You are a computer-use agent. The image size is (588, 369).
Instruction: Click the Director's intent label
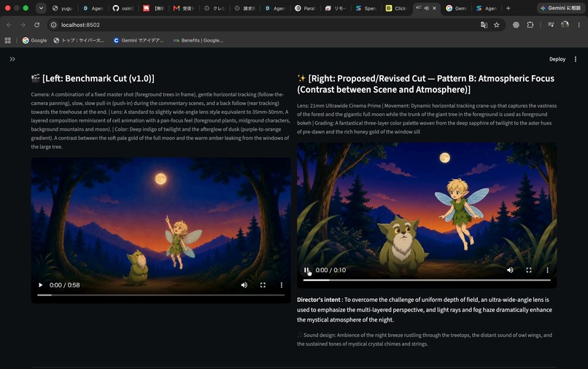click(319, 300)
